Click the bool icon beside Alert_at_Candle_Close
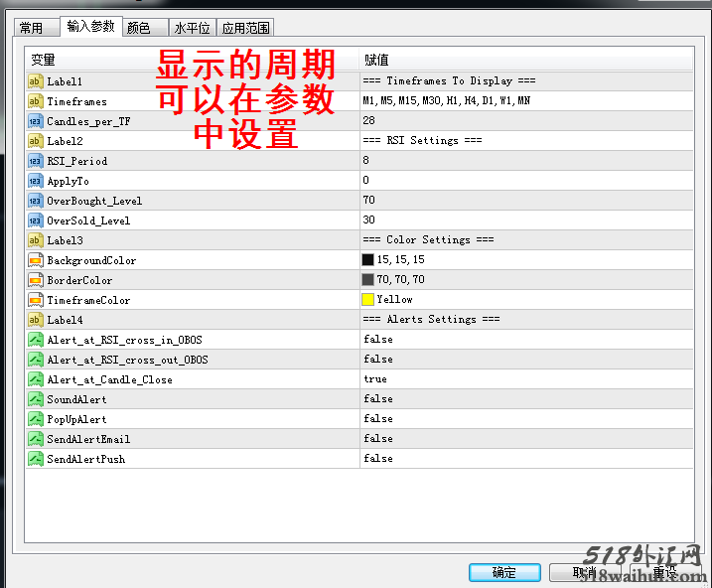Image resolution: width=712 pixels, height=588 pixels. pos(36,379)
